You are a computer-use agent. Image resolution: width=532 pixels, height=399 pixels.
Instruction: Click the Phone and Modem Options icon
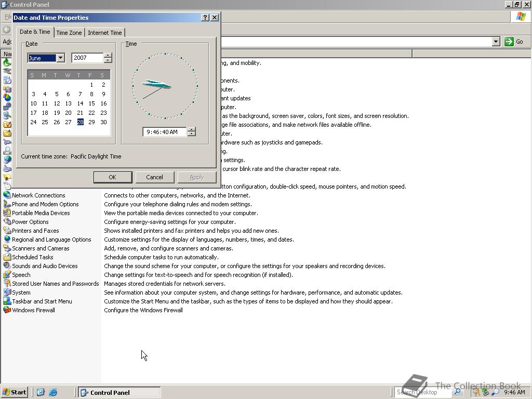(x=7, y=204)
